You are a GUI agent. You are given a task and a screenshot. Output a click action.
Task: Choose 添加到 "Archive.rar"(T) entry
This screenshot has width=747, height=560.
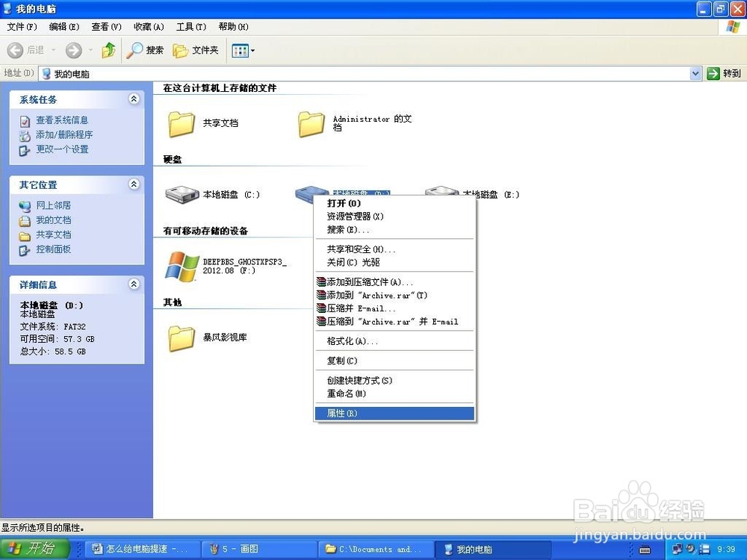394,295
